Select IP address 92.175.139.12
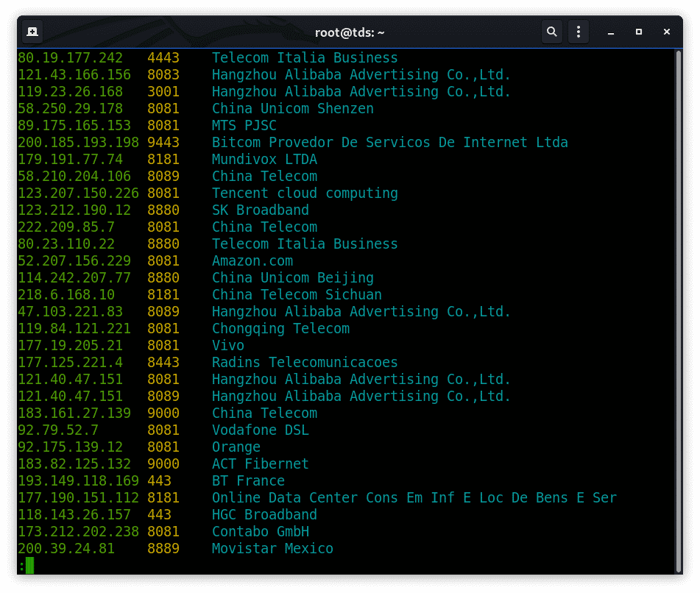 coord(70,447)
